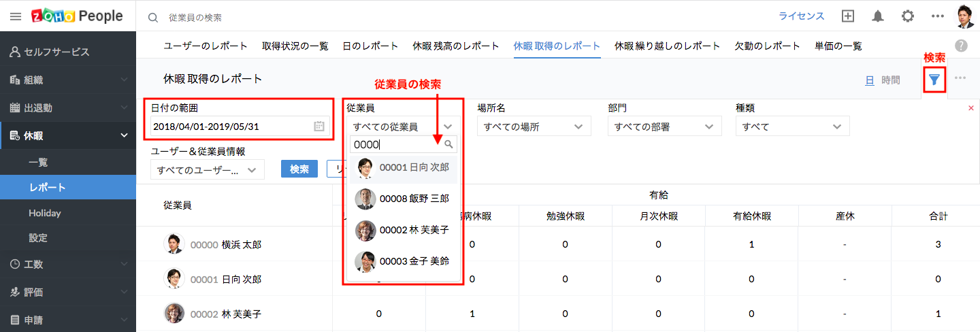Switch report view to 日

pos(869,80)
